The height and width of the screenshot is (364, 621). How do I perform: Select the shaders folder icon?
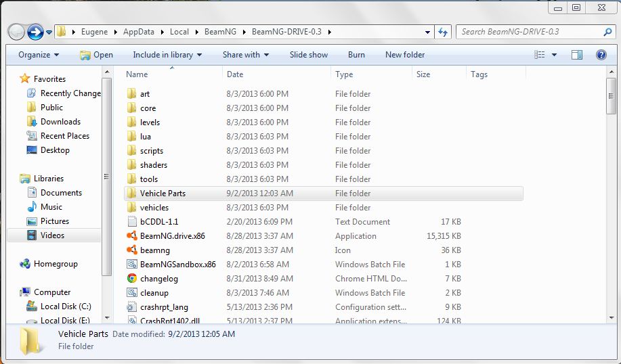point(132,165)
